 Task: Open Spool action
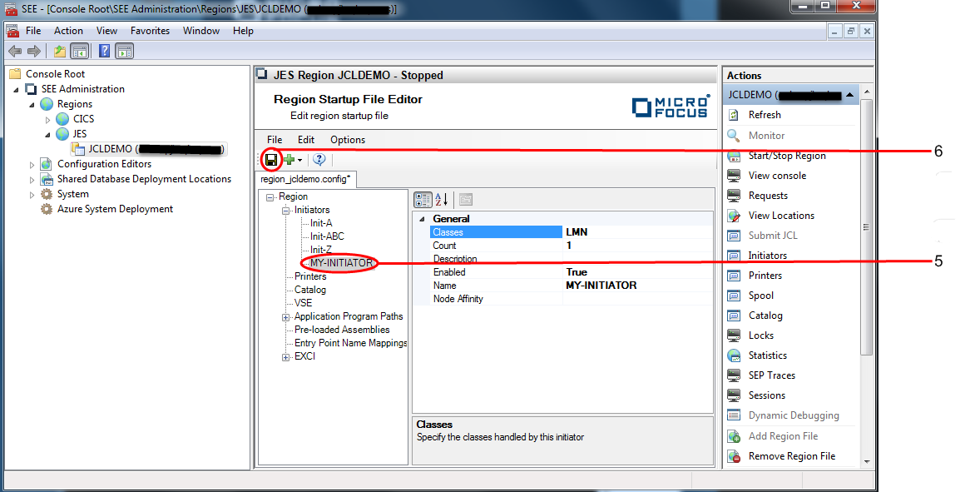click(760, 296)
